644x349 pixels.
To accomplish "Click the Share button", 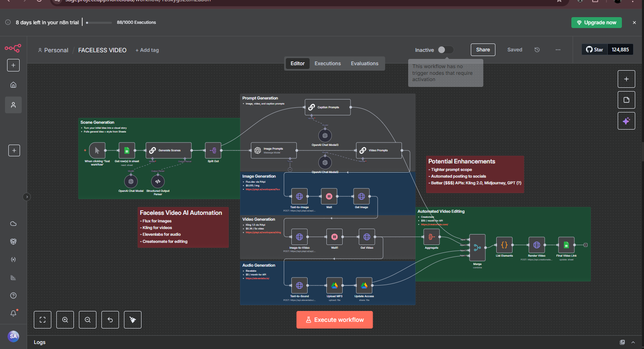I will pyautogui.click(x=483, y=50).
